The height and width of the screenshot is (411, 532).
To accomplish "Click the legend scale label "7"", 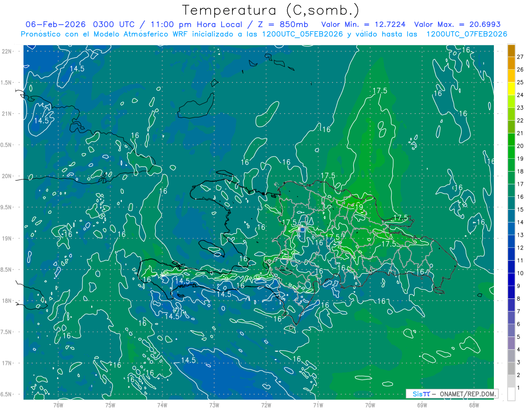I will [x=519, y=311].
